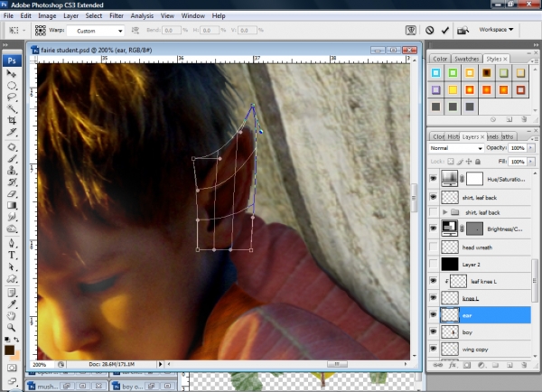Toggle Quick Mask mode

click(x=12, y=368)
